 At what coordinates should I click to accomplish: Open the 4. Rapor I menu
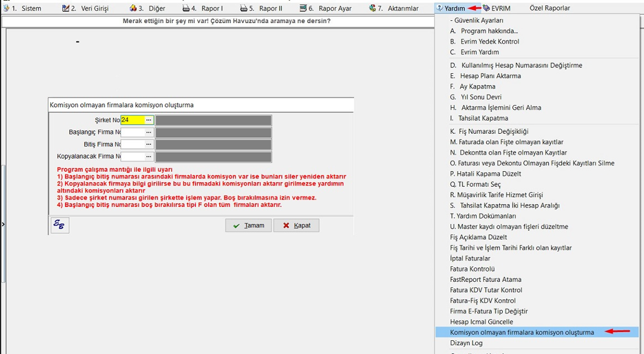click(202, 8)
